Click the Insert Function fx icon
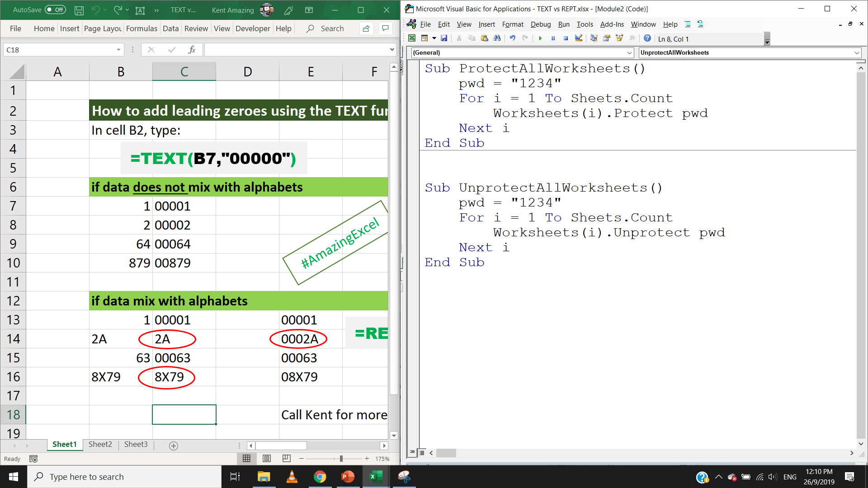 (192, 50)
